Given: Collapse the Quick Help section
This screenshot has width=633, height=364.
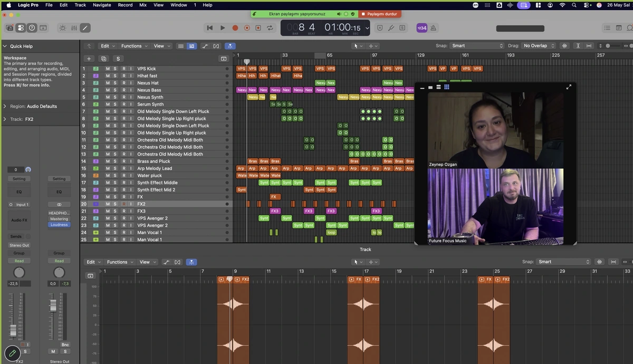Looking at the screenshot, I should [x=5, y=46].
